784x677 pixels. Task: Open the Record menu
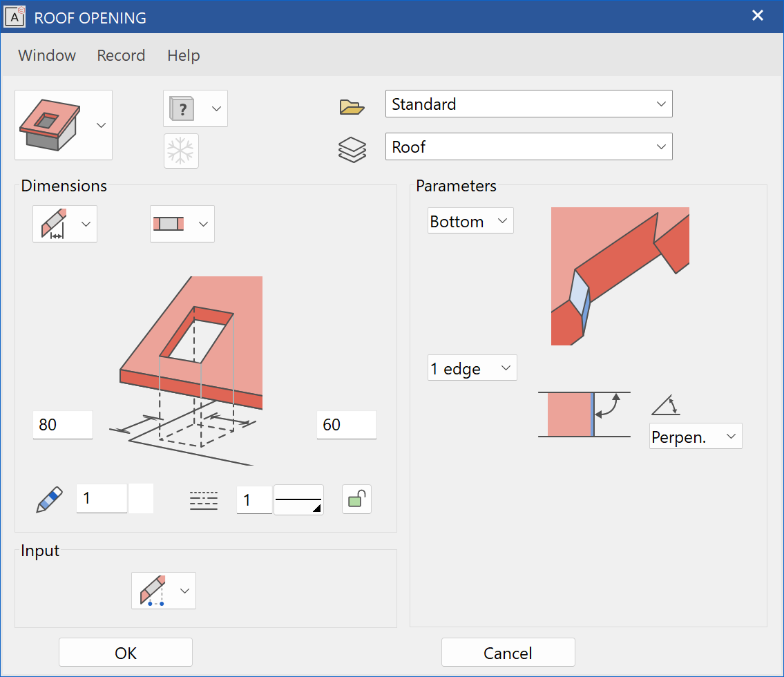point(121,55)
